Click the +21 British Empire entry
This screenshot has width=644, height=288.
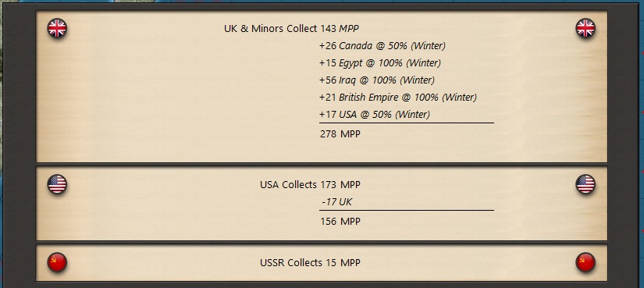click(398, 98)
